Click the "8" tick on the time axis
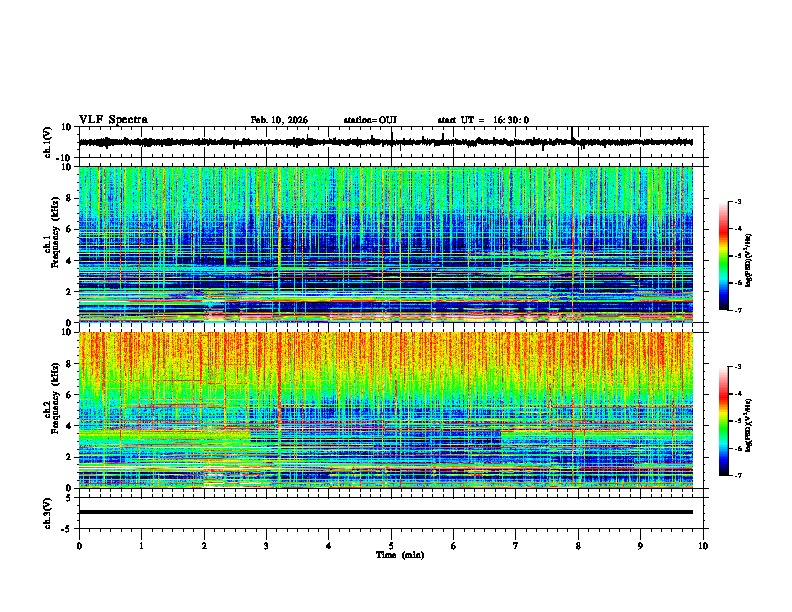 [578, 546]
